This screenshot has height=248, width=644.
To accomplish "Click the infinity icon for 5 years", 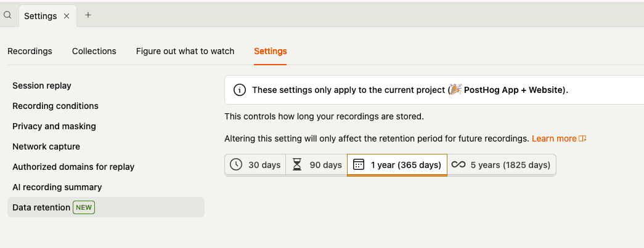I will pos(459,165).
